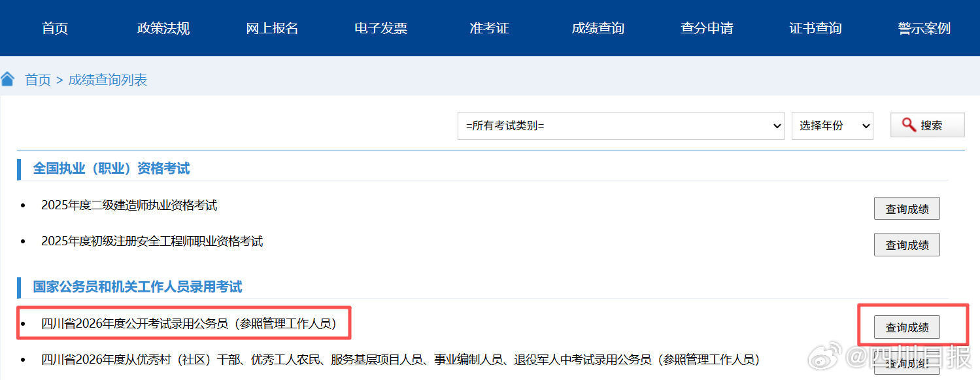Viewport: 980px width, 380px height.
Task: Go to 证书查询 in navigation bar
Action: point(815,28)
